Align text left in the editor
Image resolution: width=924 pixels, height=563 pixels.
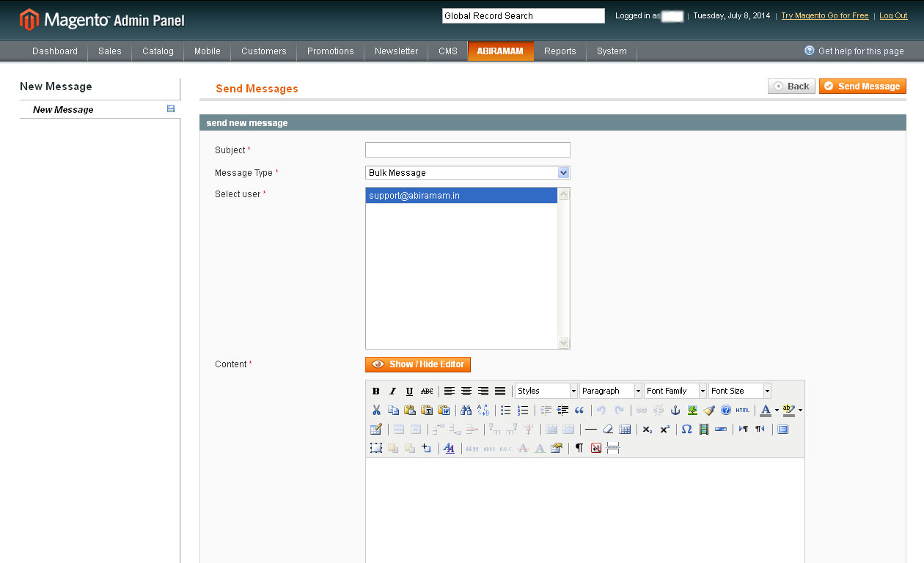click(x=450, y=391)
